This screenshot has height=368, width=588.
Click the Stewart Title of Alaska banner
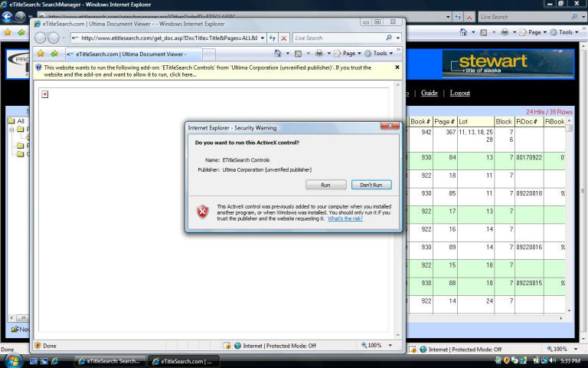pos(508,64)
